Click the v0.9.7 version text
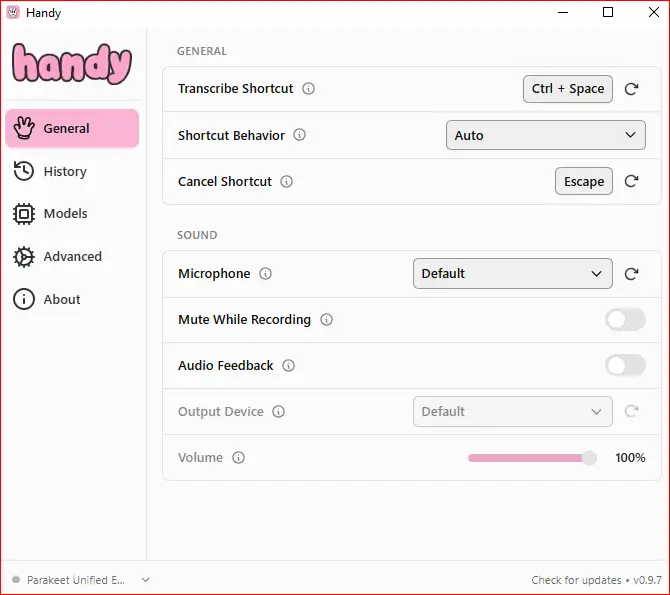Viewport: 670px width, 595px height. (x=647, y=580)
